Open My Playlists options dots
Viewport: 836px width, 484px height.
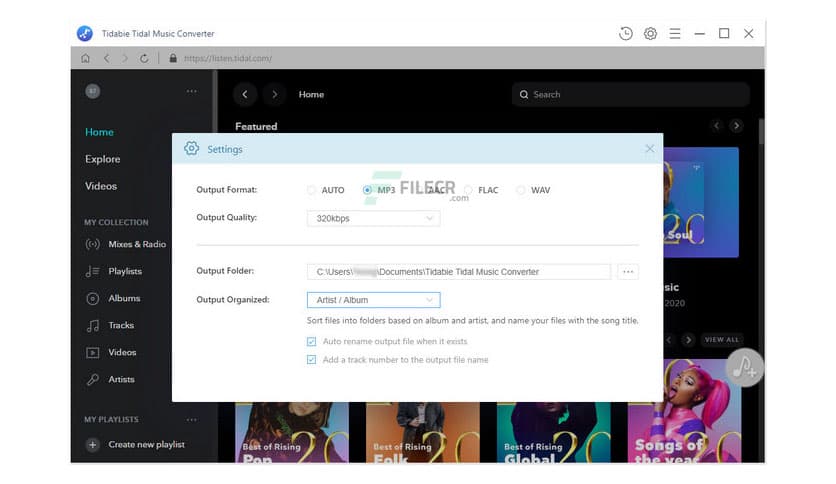191,420
